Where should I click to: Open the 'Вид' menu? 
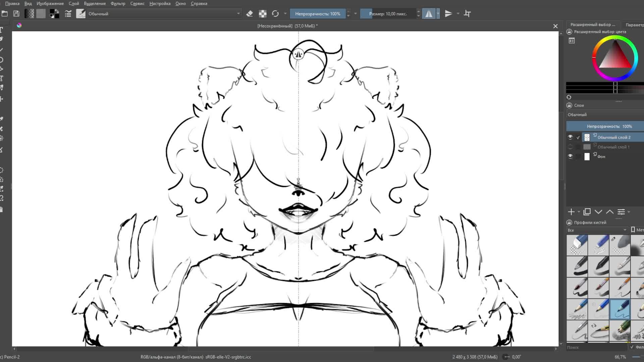28,3
